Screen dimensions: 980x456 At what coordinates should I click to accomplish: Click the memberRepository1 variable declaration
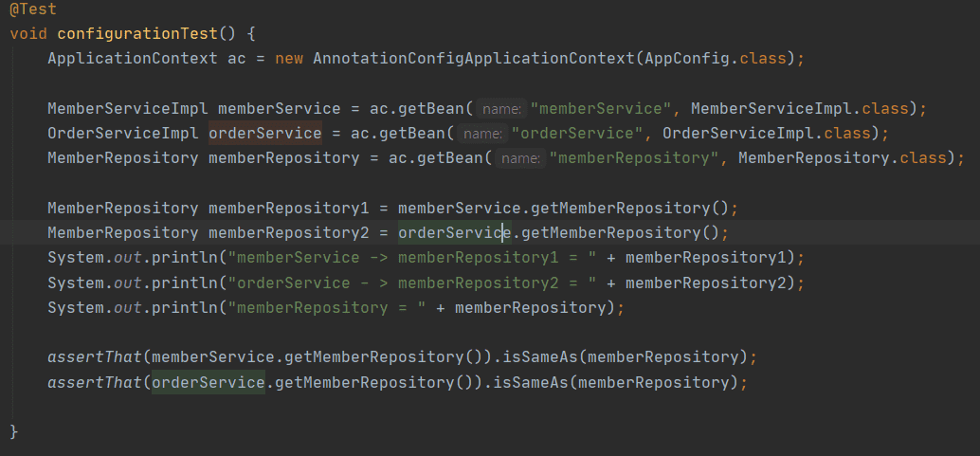(289, 209)
